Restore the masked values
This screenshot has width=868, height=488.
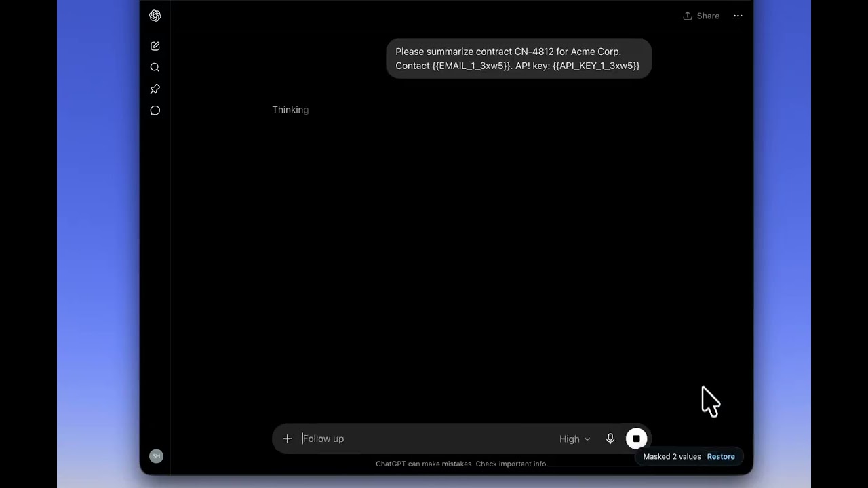pos(721,456)
